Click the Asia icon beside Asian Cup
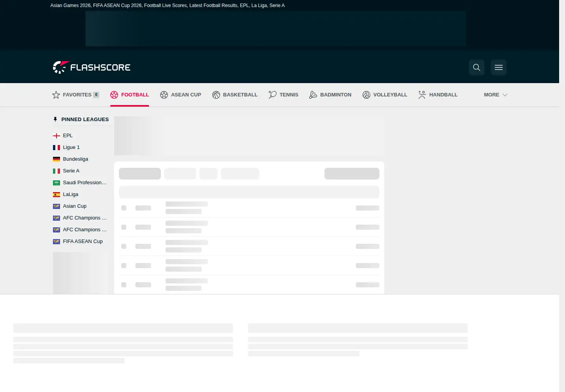 pyautogui.click(x=56, y=206)
